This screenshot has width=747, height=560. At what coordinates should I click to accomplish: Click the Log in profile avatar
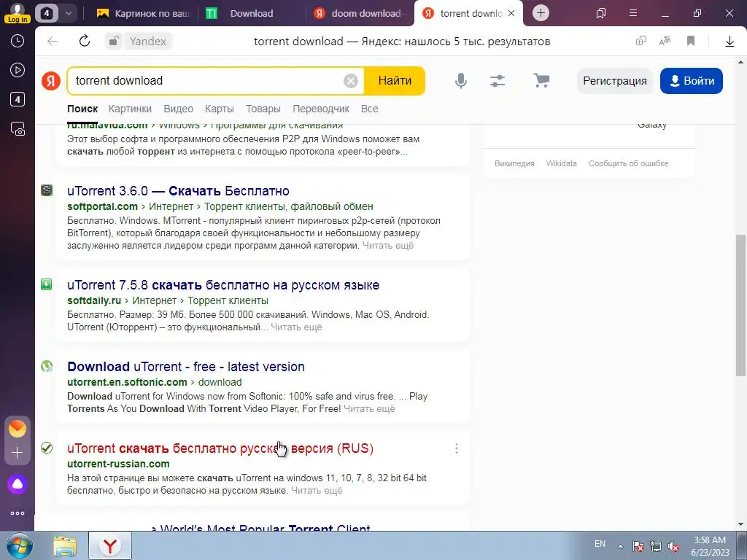click(x=18, y=13)
